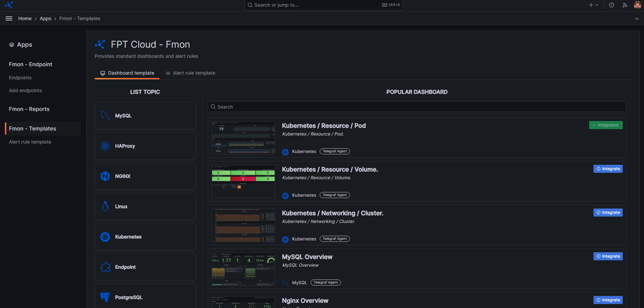Integrate the MySQL Overview dashboard
This screenshot has height=308, width=644.
tap(608, 256)
